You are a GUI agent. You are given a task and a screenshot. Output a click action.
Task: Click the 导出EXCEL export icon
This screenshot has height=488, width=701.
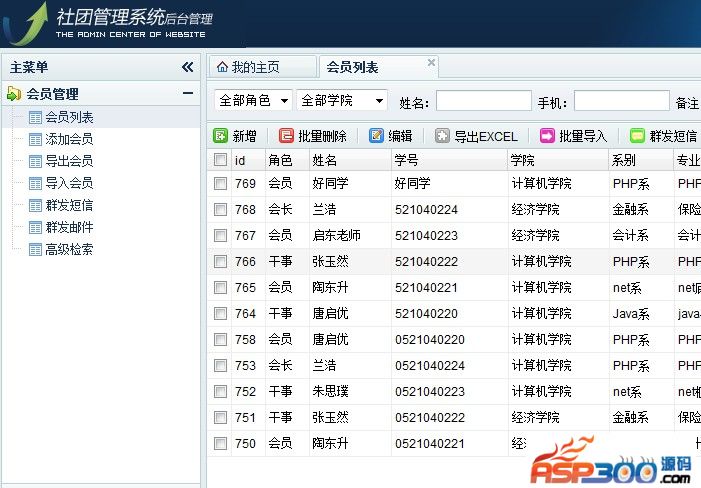pyautogui.click(x=442, y=136)
